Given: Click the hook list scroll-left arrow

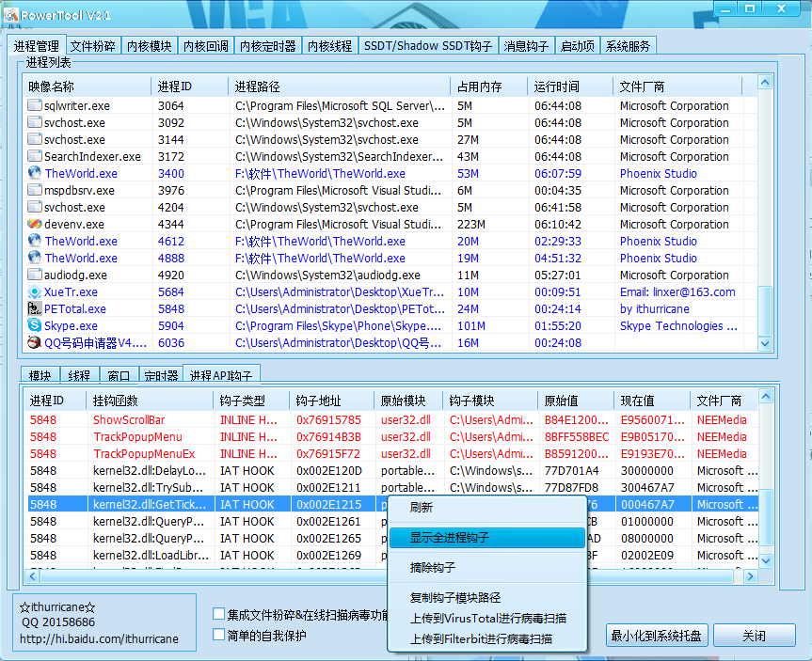Looking at the screenshot, I should 33,576.
